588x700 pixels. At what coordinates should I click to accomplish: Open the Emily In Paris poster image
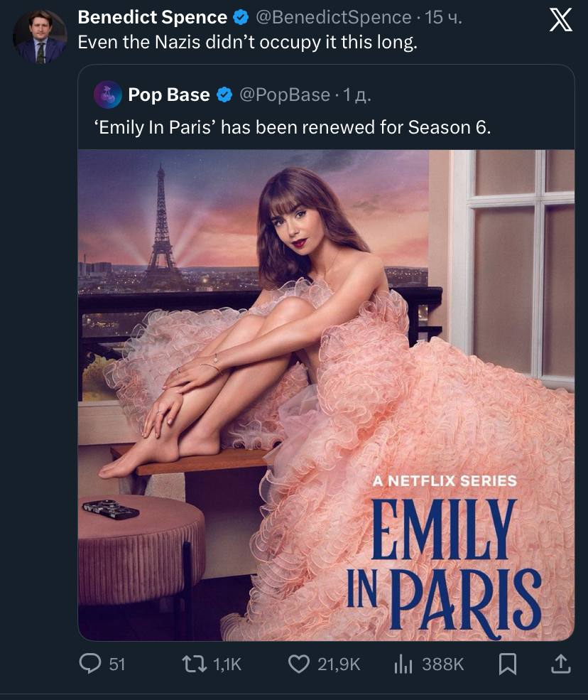pyautogui.click(x=326, y=394)
